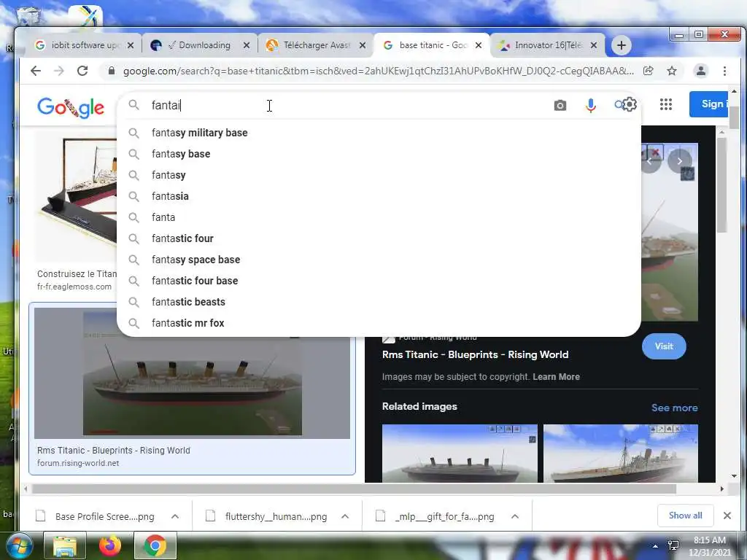Choose suggestion fantasy military base

tap(379, 133)
